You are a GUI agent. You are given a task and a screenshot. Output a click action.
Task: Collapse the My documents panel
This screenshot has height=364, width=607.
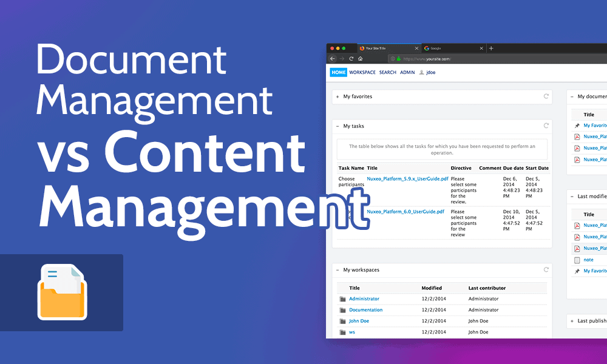[572, 96]
